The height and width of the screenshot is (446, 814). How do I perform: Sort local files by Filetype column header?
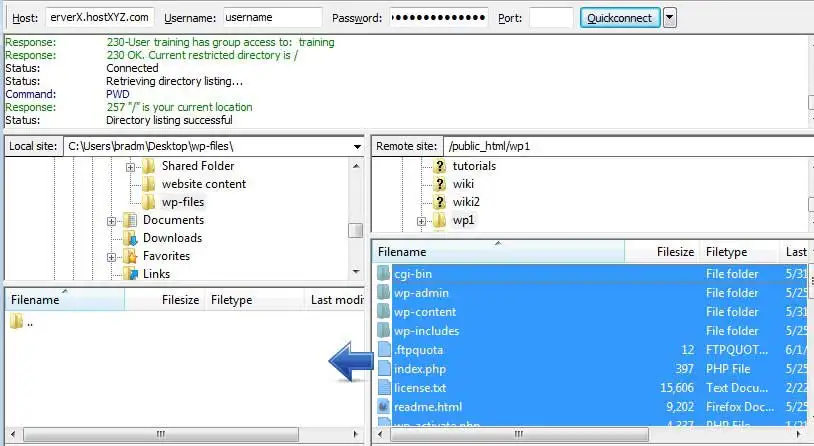254,300
